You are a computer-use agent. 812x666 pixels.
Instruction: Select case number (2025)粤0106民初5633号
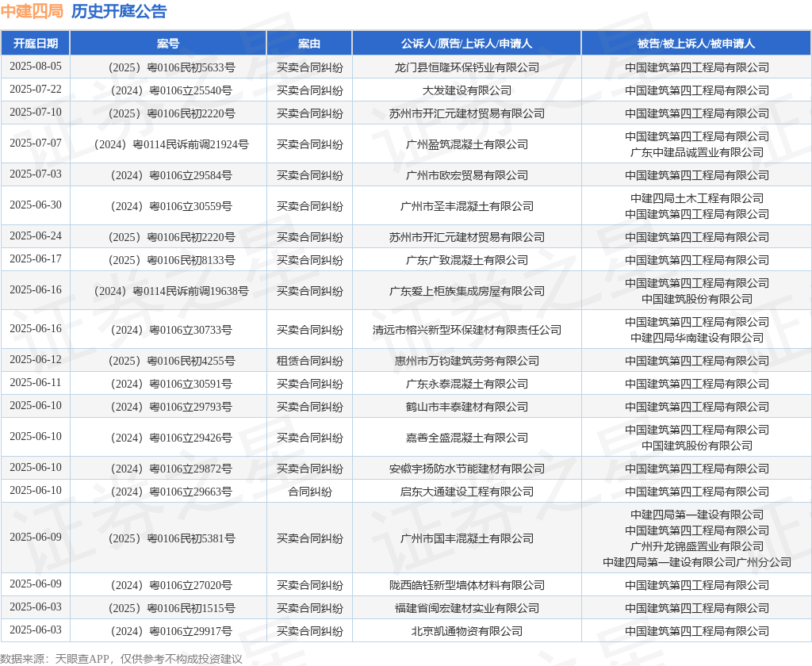[x=171, y=67]
